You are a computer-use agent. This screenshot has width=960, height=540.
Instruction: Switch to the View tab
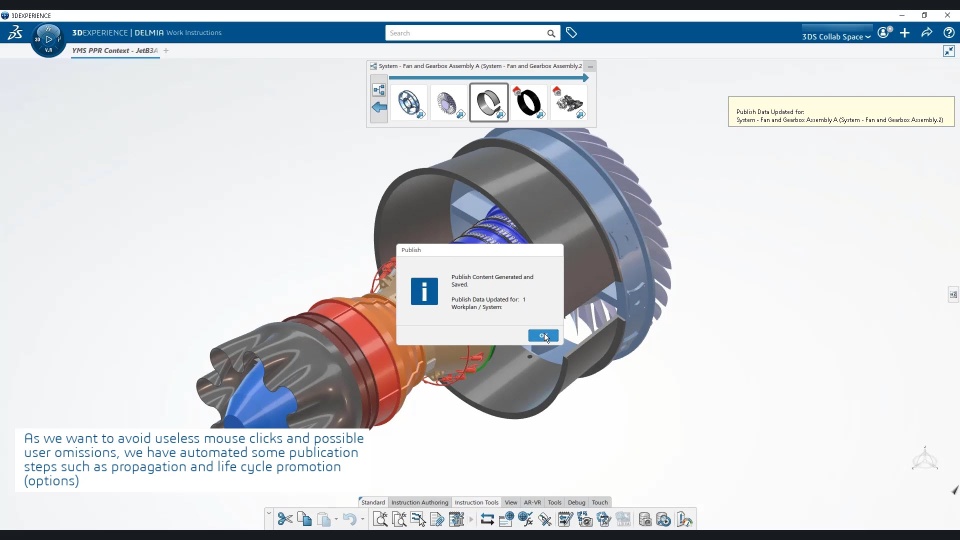tap(511, 502)
